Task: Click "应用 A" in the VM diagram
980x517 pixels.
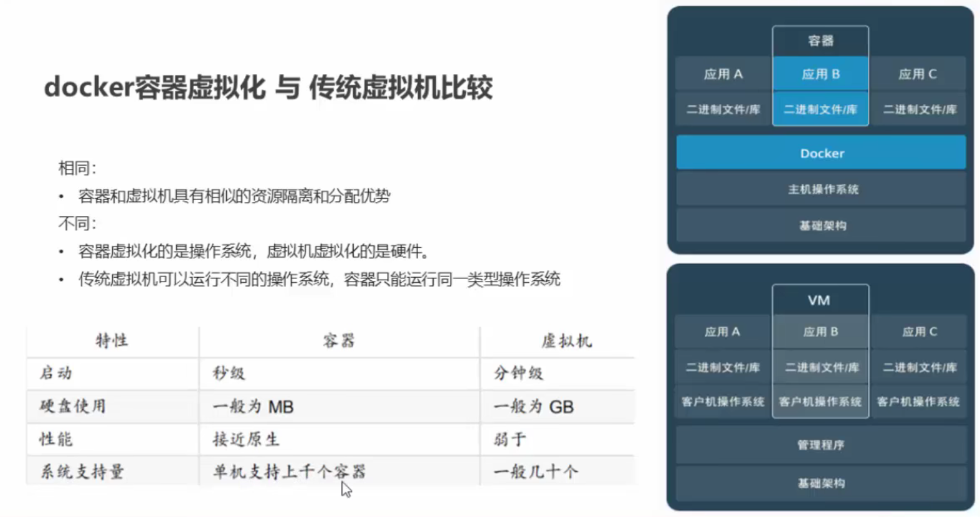Action: click(723, 332)
